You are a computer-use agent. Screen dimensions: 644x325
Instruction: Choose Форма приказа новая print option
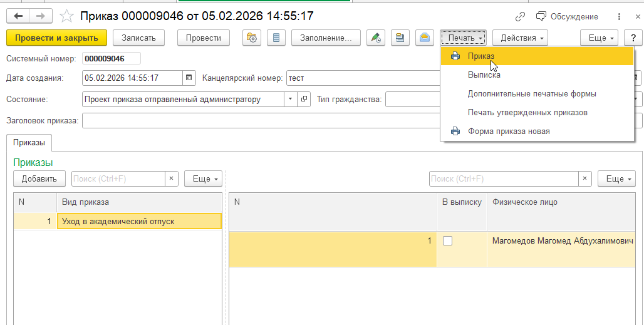pyautogui.click(x=508, y=132)
